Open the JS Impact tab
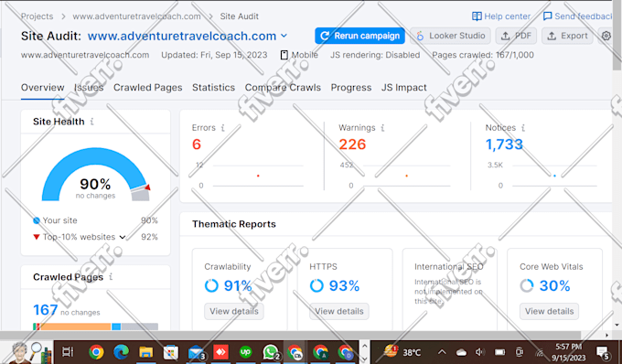Screen dimensions: 622x364 403,87
